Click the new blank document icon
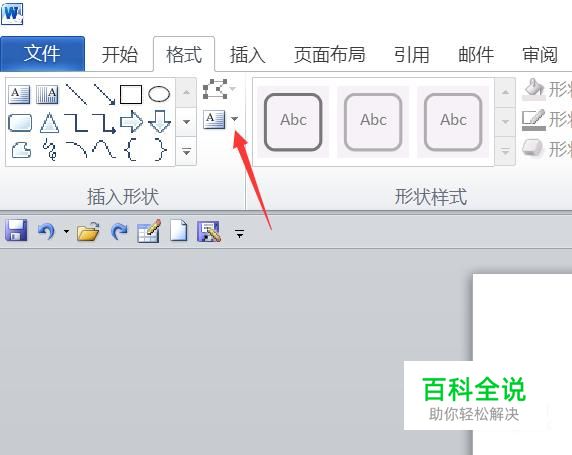The height and width of the screenshot is (455, 572). pos(179,231)
